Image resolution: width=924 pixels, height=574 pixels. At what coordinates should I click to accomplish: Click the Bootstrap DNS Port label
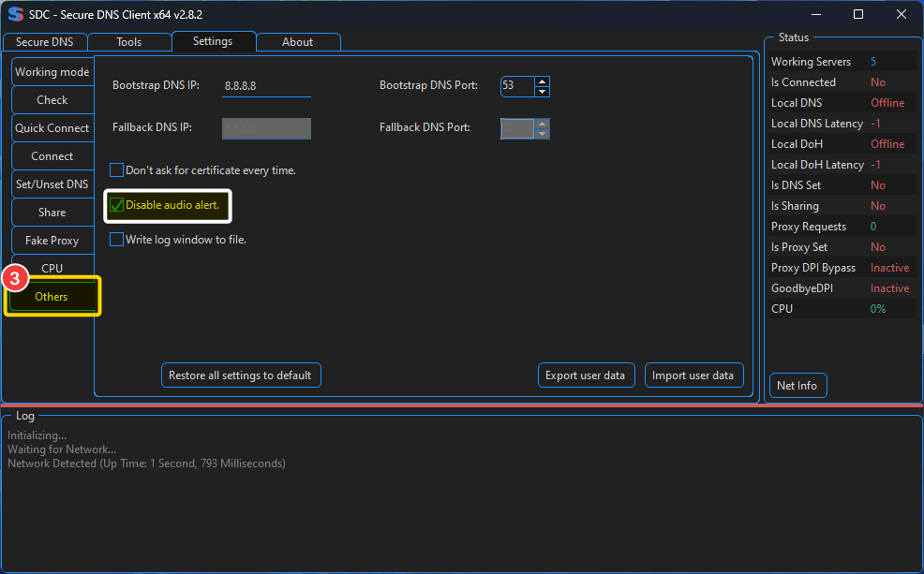tap(428, 85)
